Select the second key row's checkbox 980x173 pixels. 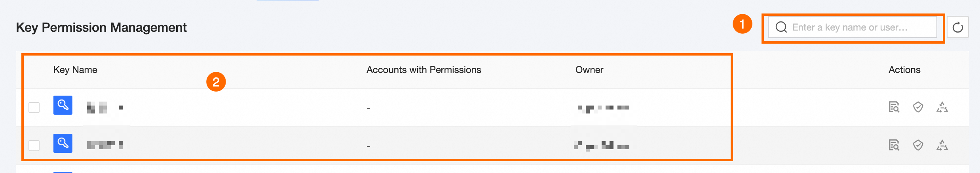pyautogui.click(x=34, y=146)
